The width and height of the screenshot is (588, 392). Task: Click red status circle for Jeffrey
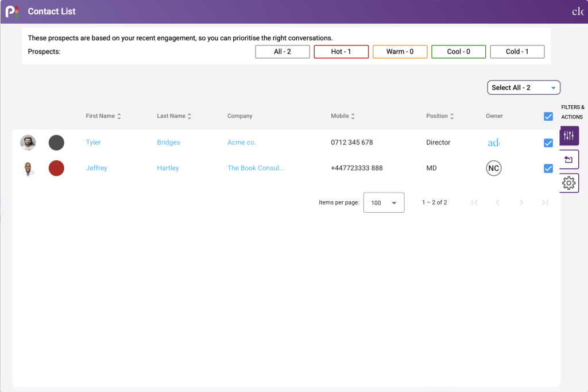click(56, 168)
